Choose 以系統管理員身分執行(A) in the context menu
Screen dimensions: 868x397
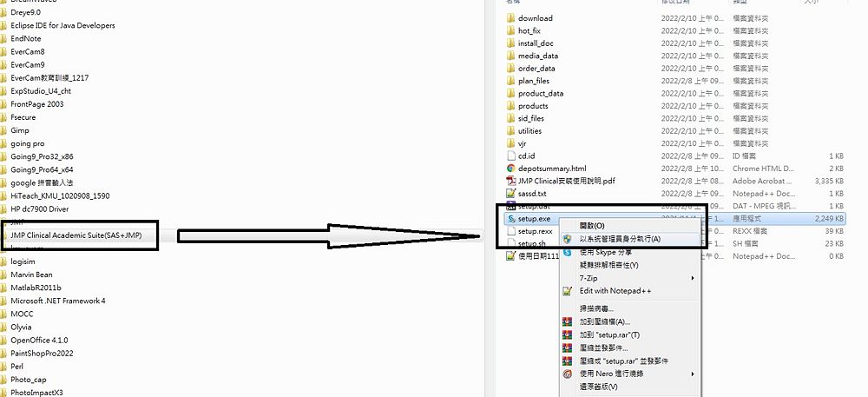pos(620,239)
